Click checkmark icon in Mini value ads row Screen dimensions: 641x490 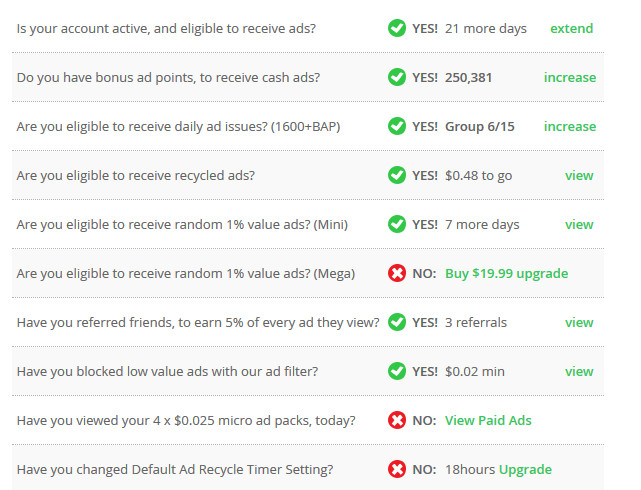coord(397,224)
